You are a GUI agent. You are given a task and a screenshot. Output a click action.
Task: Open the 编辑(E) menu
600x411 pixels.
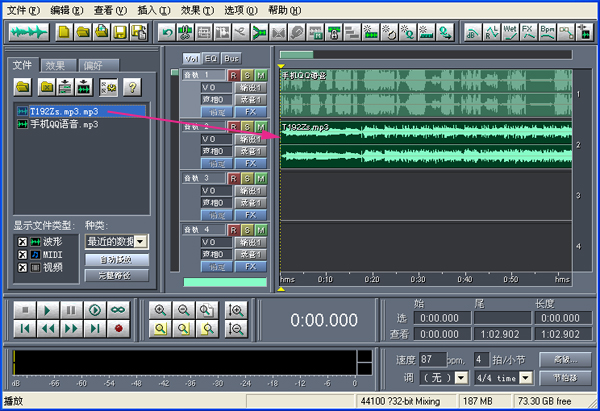coord(67,10)
